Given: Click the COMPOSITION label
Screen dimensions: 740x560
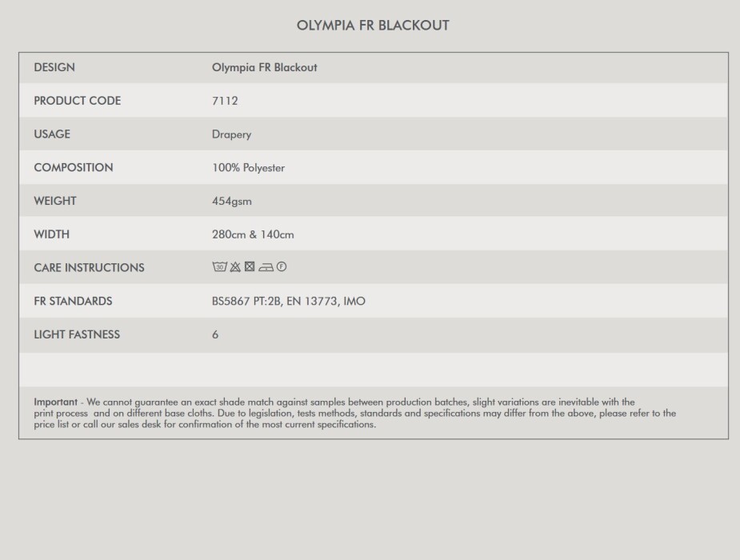Looking at the screenshot, I should pos(73,167).
